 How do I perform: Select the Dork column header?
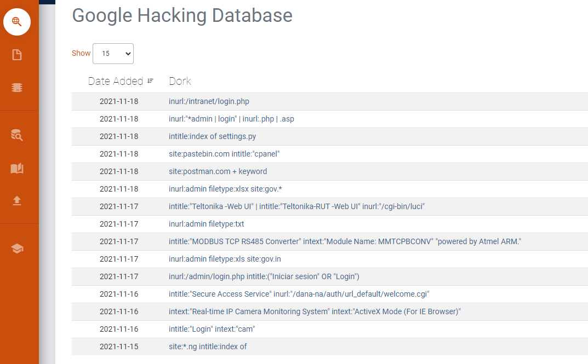(x=180, y=80)
